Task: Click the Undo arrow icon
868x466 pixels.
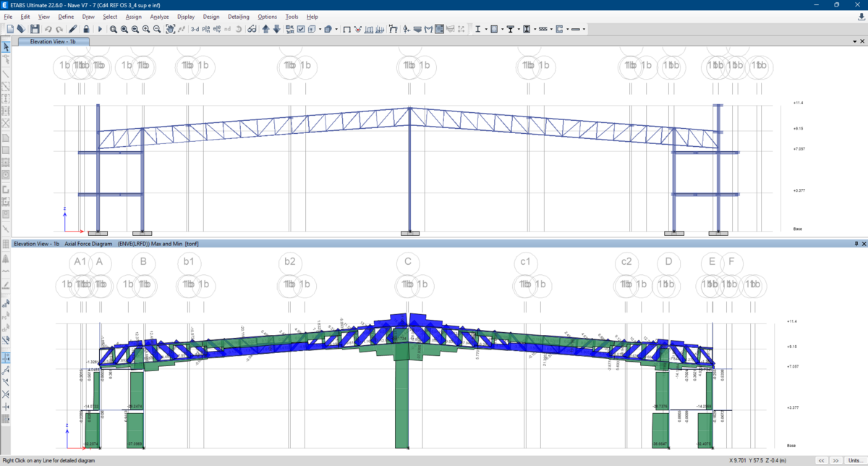Action: tap(47, 29)
